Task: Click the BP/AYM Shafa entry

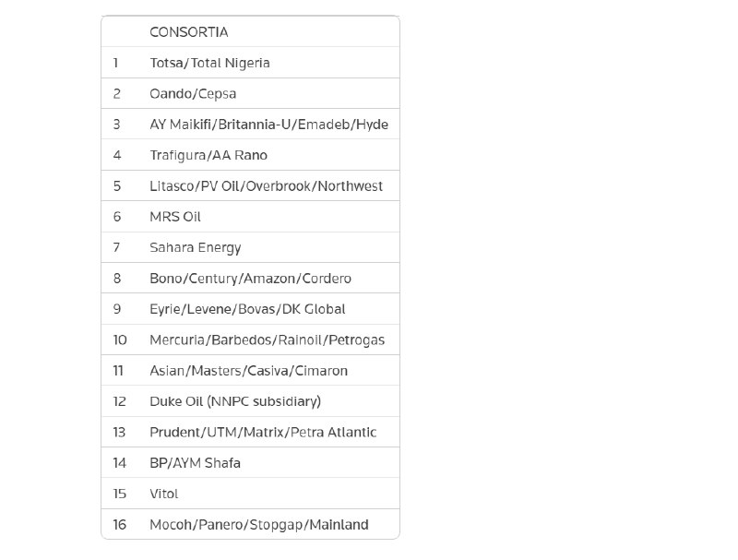Action: click(195, 463)
